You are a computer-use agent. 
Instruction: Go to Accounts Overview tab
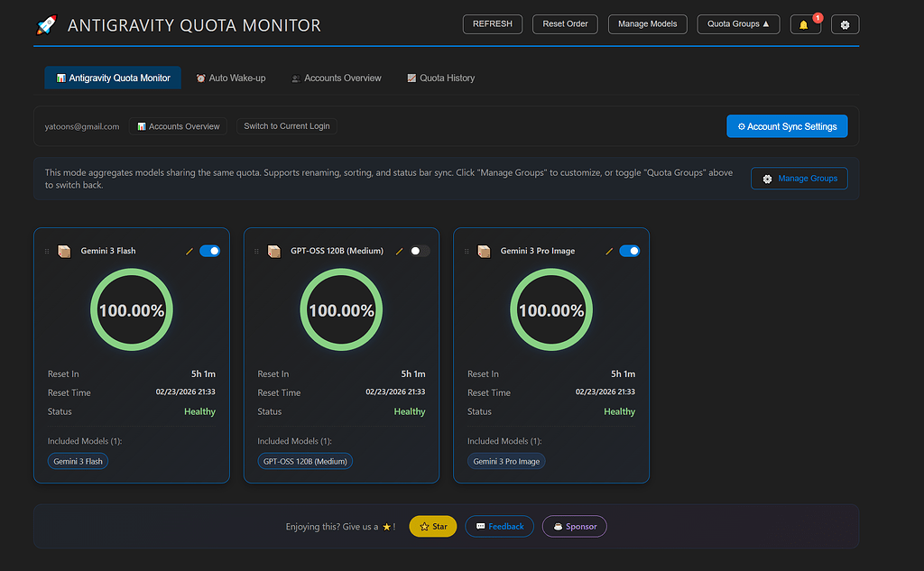pyautogui.click(x=337, y=78)
